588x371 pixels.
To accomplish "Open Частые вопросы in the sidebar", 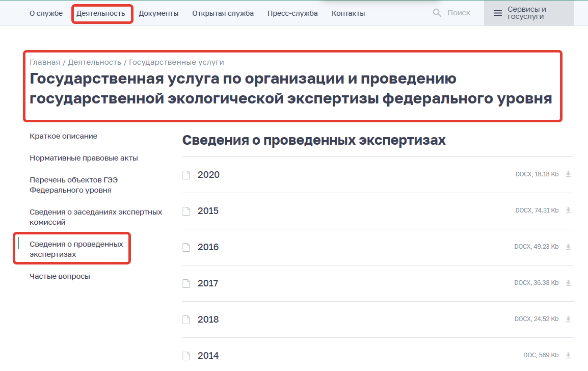I will [x=60, y=276].
